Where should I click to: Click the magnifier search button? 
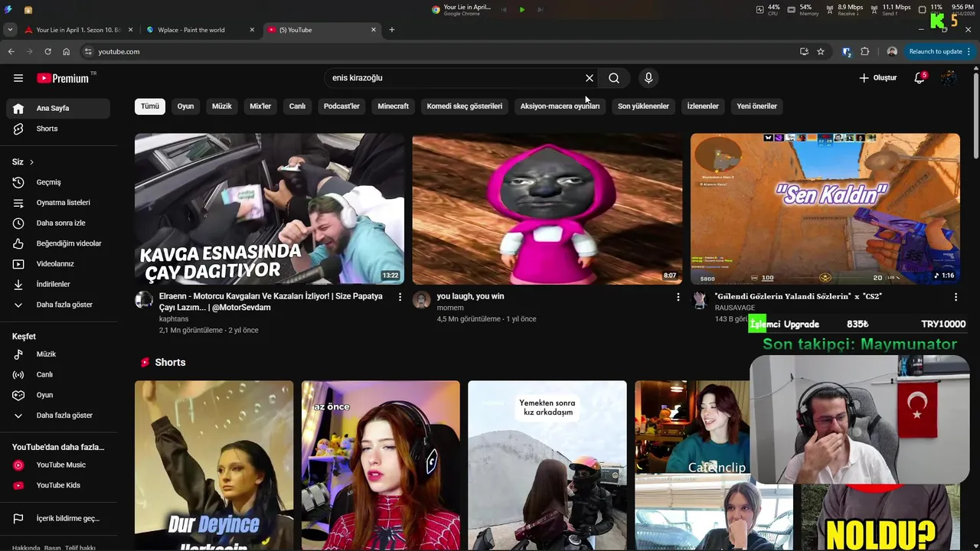click(614, 78)
